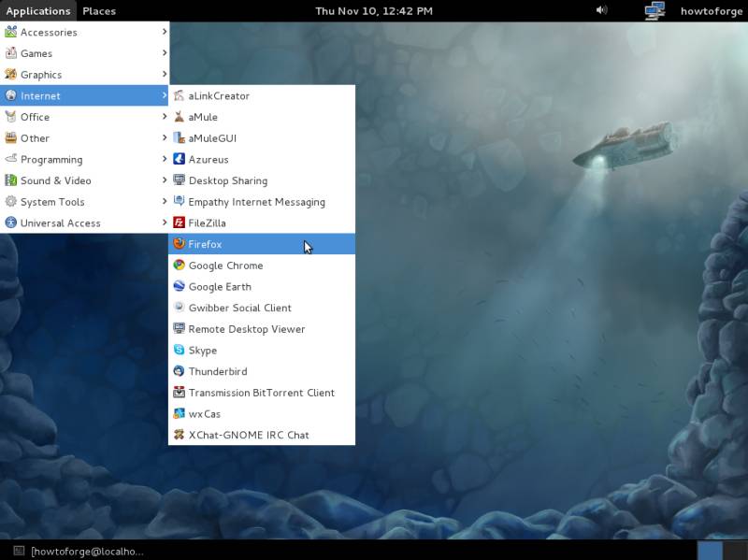
Task: Open the Applications menu
Action: pos(38,11)
